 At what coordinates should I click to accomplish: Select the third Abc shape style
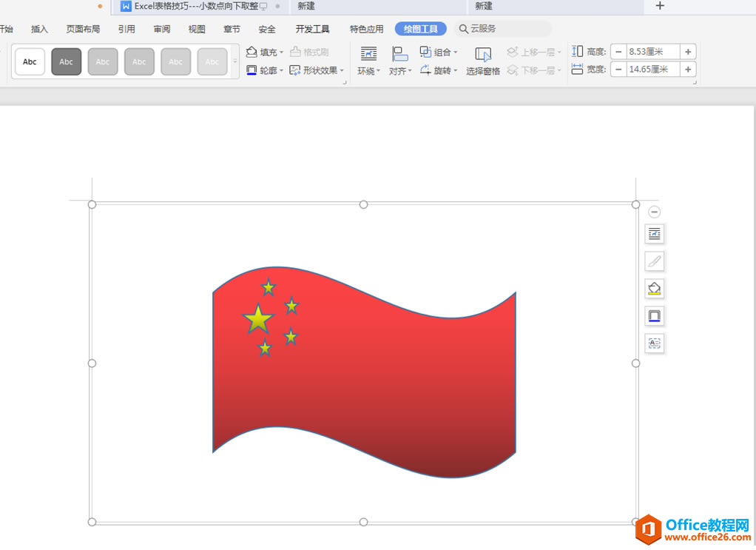point(103,61)
